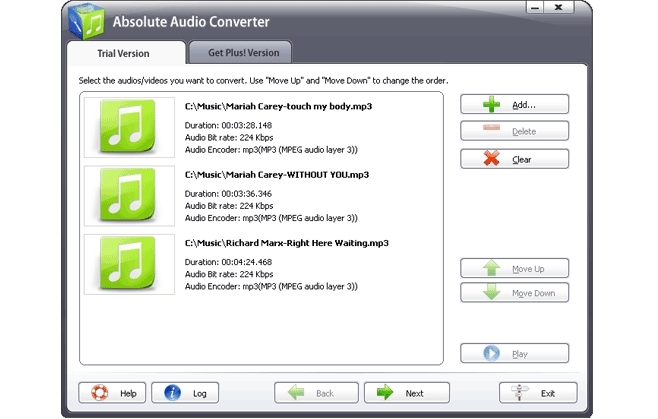Select the touch my body music thumbnail
The image size is (658, 419).
click(129, 128)
